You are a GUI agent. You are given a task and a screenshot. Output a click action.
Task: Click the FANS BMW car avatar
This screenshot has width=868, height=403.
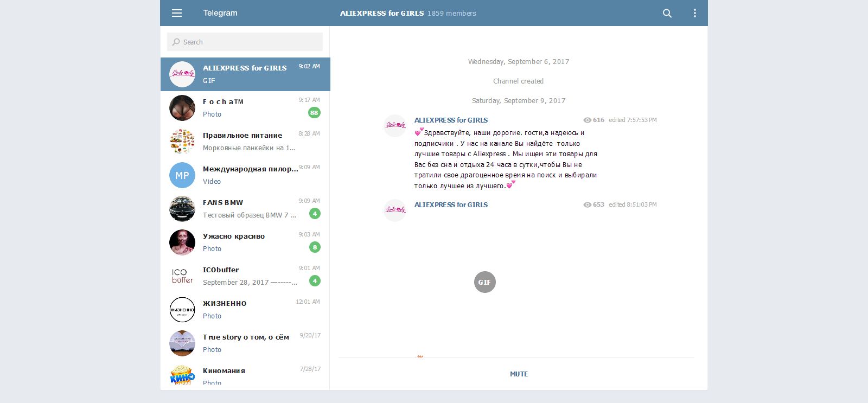pyautogui.click(x=182, y=209)
